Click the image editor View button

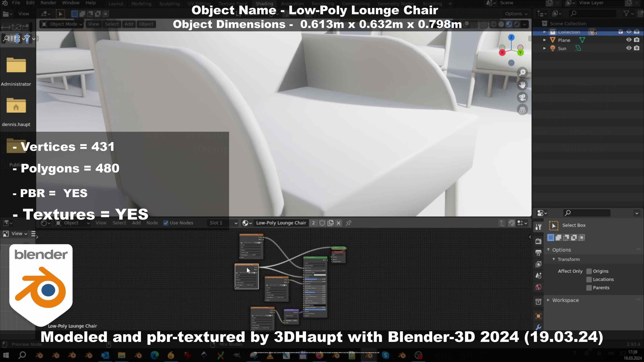click(19, 234)
